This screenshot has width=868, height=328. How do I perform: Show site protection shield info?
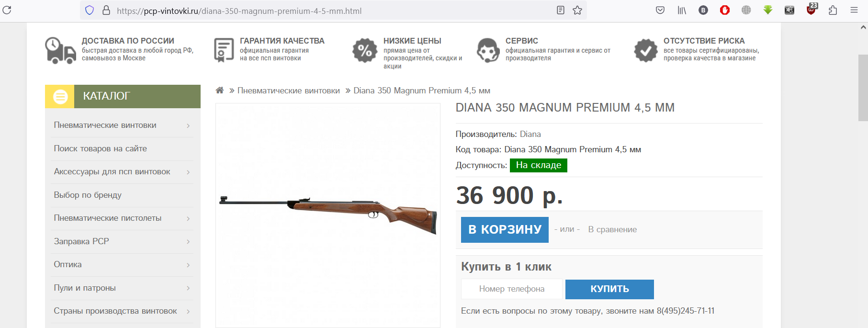click(x=90, y=10)
